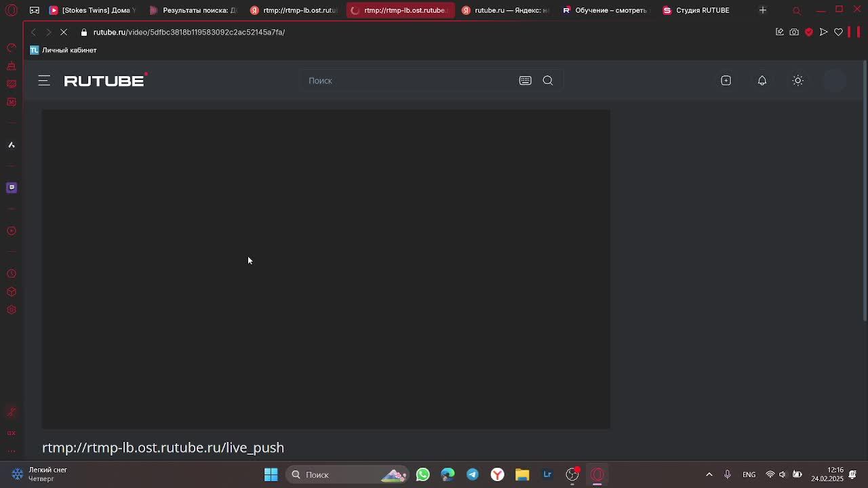
Task: Take a snapshot with camera icon
Action: pyautogui.click(x=794, y=32)
